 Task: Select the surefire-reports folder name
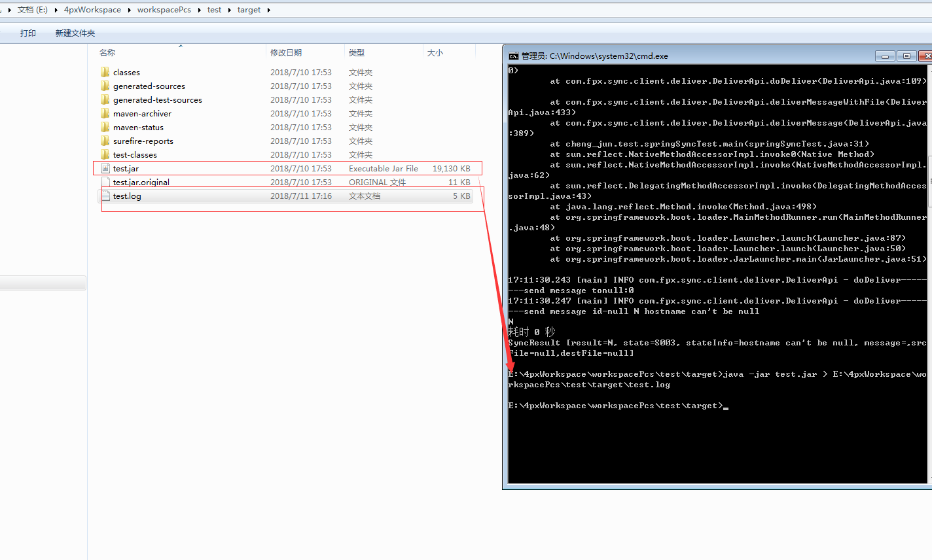(143, 141)
